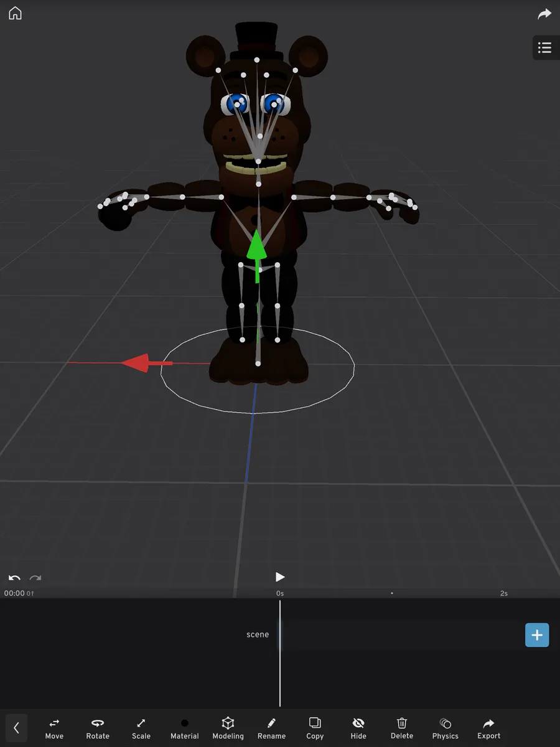Click the 0s mark on timeline ruler

click(x=280, y=593)
